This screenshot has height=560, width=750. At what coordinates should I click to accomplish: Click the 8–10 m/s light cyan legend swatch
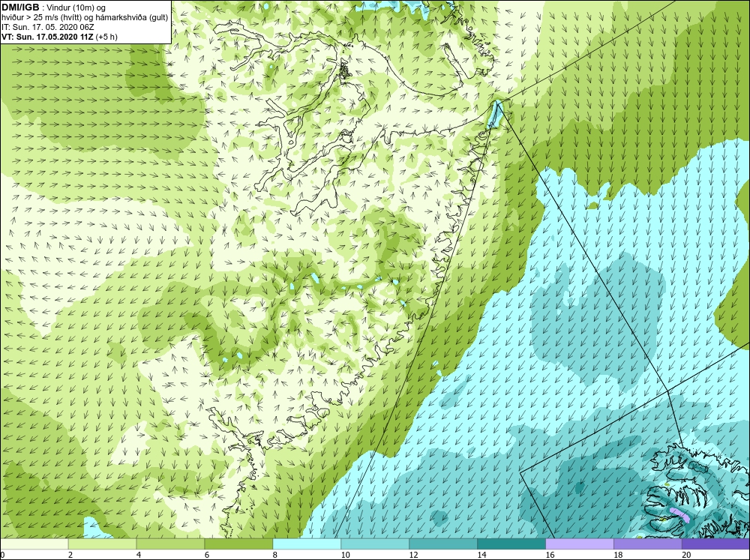pyautogui.click(x=307, y=544)
